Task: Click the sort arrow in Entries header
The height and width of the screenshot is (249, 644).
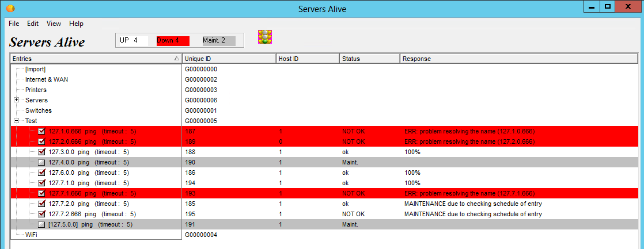Action: tap(177, 59)
